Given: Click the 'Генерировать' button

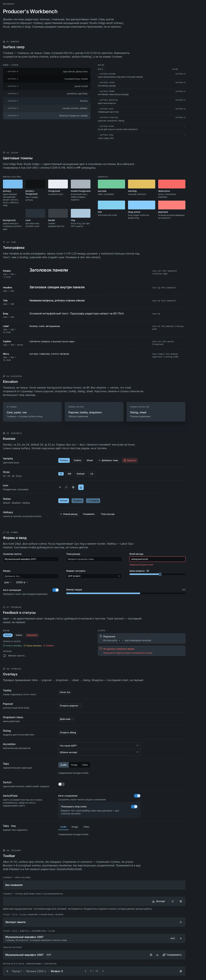Looking at the screenshot, I should pyautogui.click(x=172, y=954).
